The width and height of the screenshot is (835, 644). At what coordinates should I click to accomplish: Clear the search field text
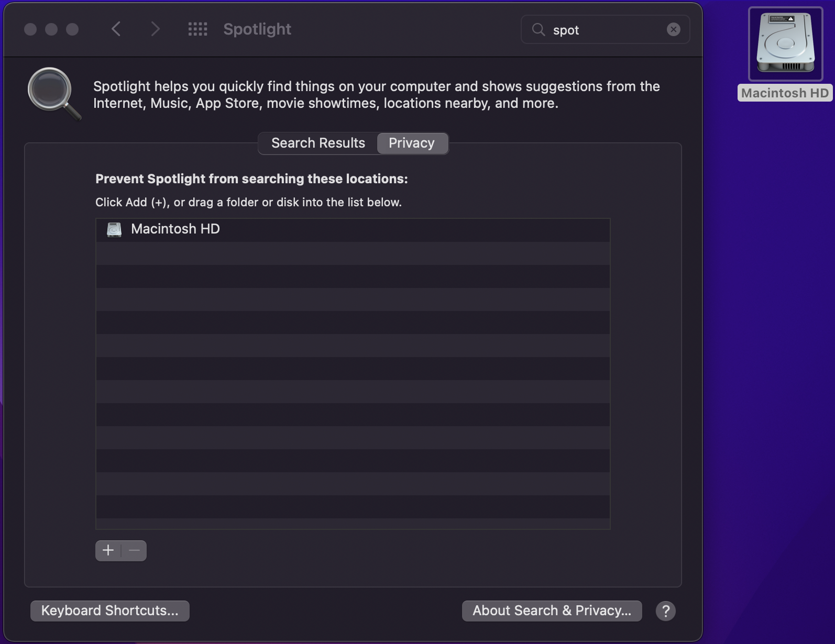click(674, 30)
